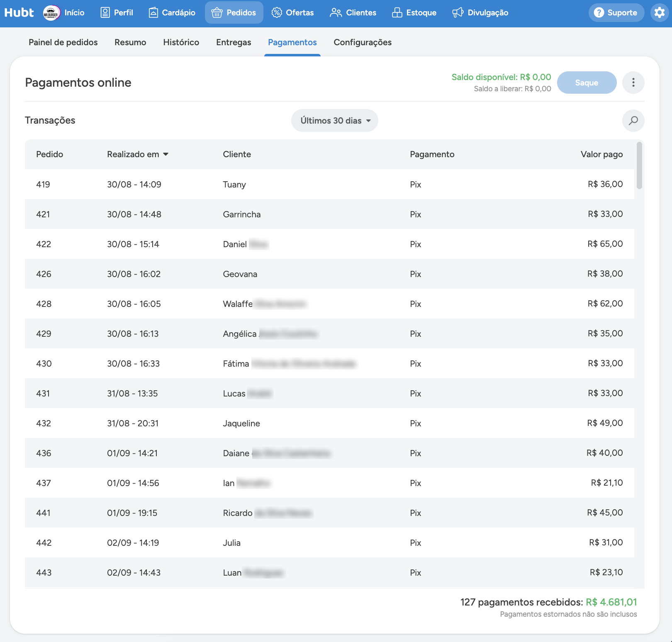
Task: Click the date 30/08 - 16:02
Action: coord(134,274)
